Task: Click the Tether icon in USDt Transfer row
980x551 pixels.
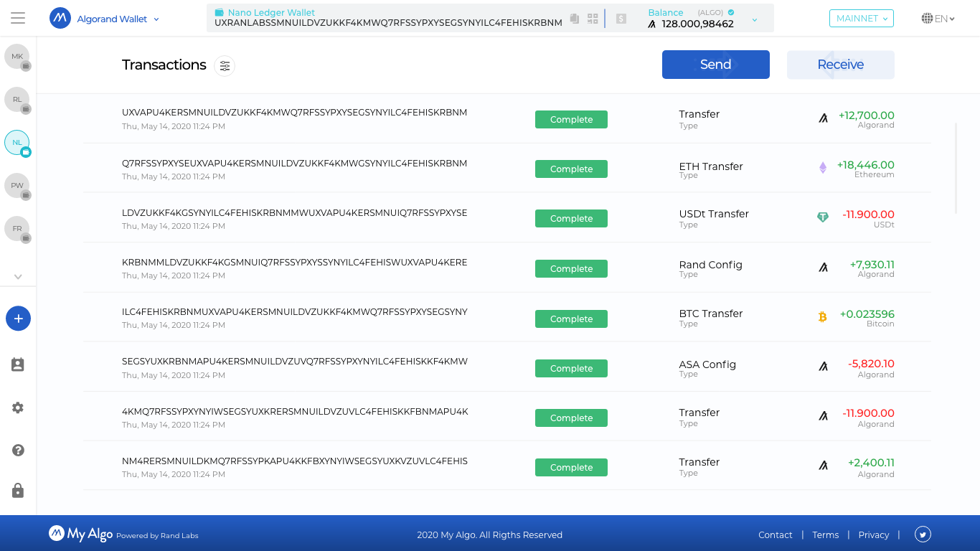Action: (x=823, y=217)
